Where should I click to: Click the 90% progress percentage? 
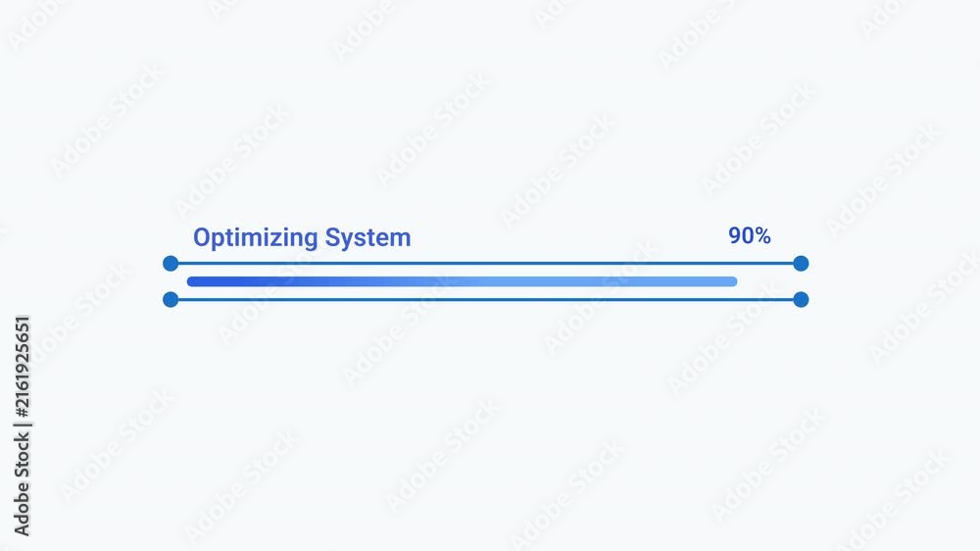coord(750,235)
